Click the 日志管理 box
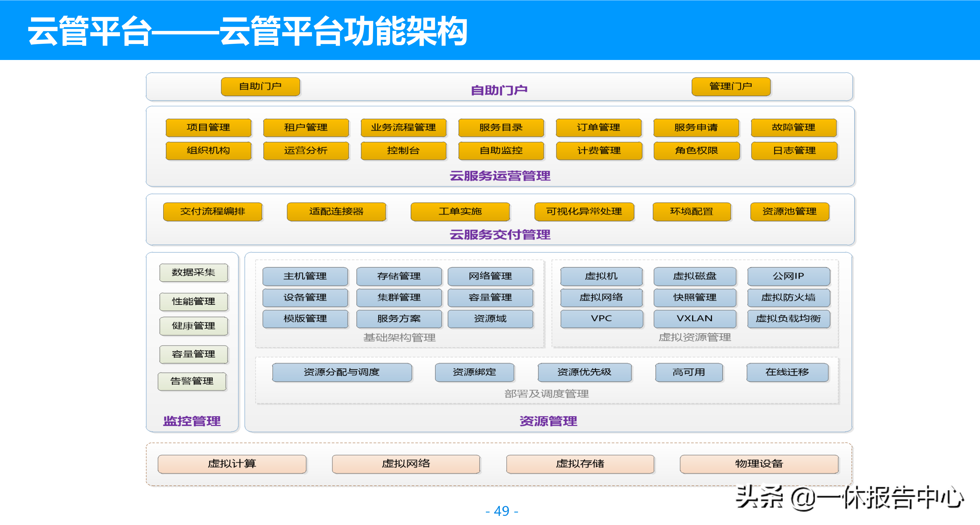 794,151
